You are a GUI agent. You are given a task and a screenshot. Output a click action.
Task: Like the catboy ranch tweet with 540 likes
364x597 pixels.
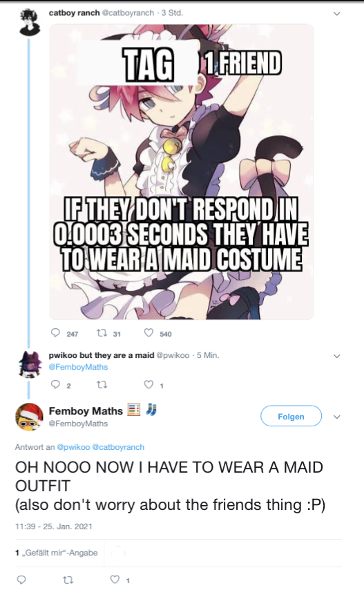(x=149, y=333)
